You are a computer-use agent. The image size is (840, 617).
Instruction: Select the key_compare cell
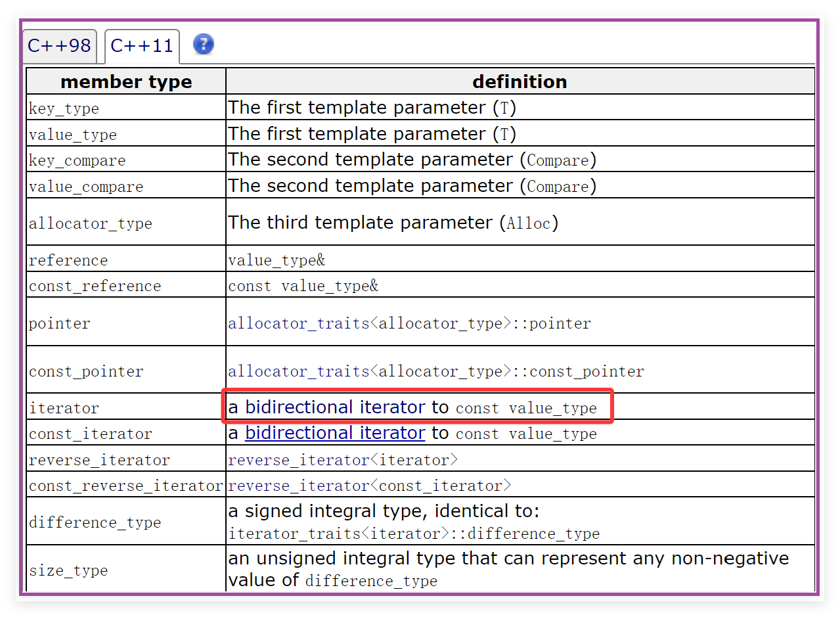(x=126, y=160)
